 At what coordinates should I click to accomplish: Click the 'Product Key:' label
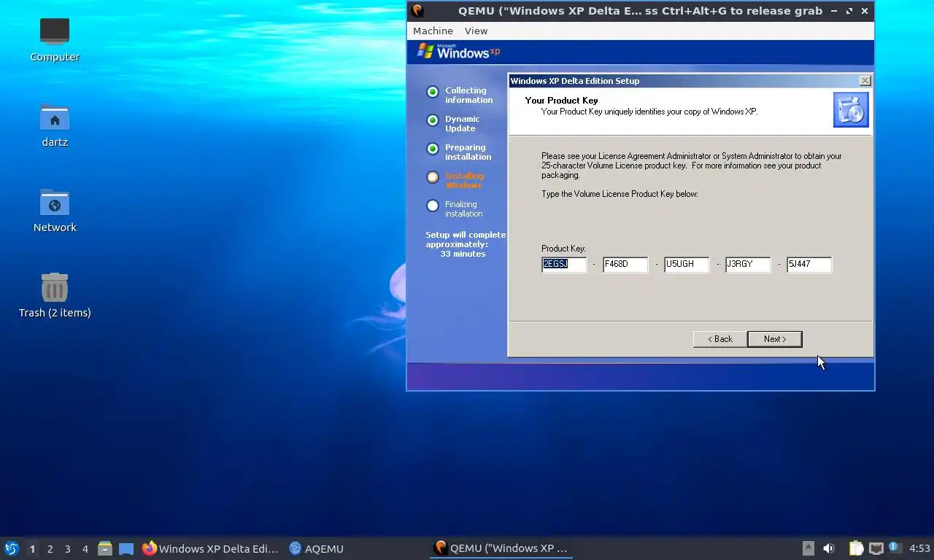pyautogui.click(x=563, y=249)
